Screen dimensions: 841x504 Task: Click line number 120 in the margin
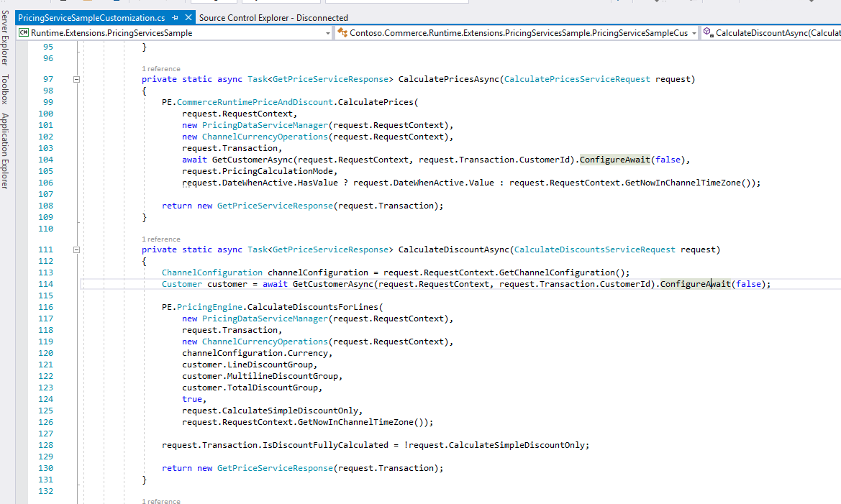point(45,352)
